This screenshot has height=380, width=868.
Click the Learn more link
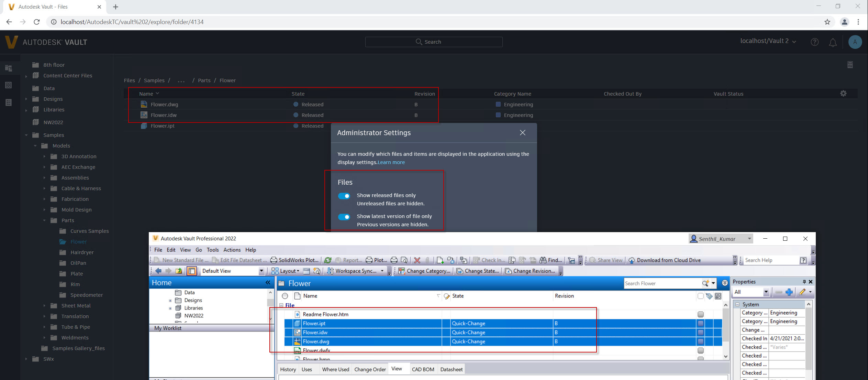[391, 162]
